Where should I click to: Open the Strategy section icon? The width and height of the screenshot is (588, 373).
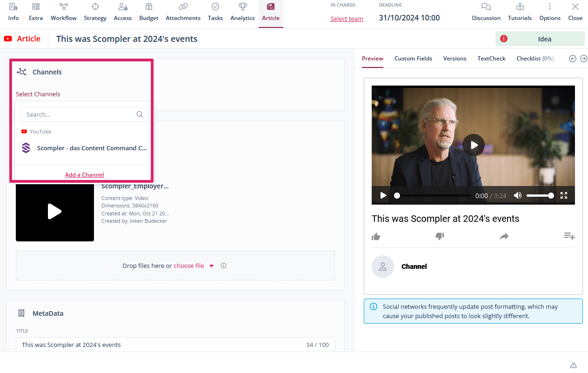[x=95, y=7]
